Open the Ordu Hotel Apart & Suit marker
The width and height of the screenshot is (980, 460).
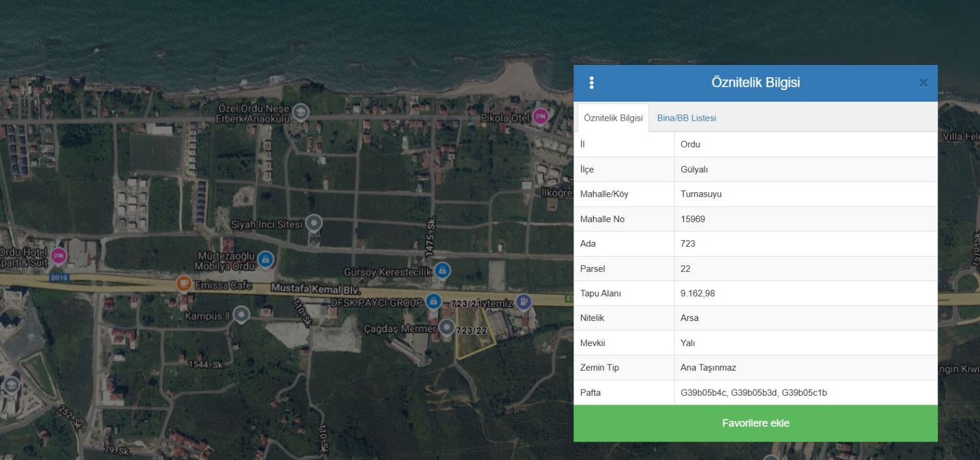click(x=58, y=255)
